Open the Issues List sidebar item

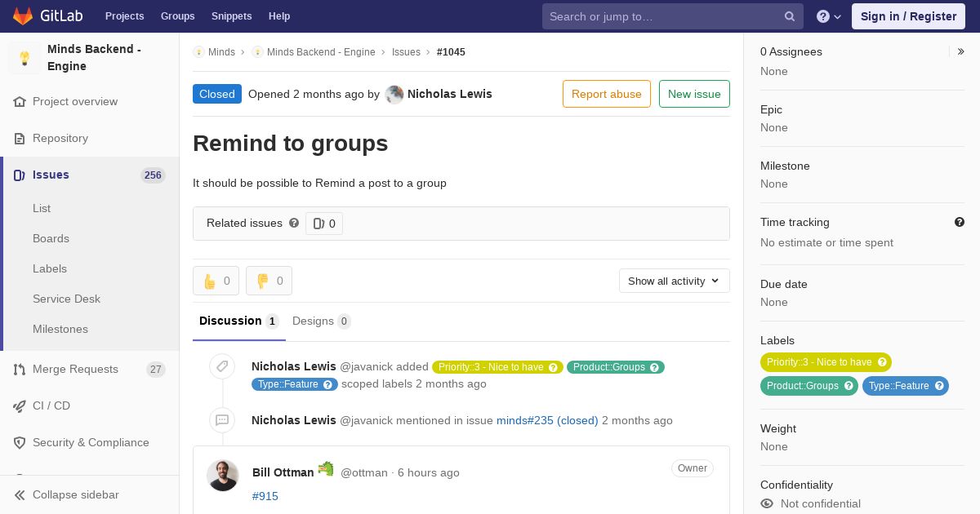coord(42,208)
